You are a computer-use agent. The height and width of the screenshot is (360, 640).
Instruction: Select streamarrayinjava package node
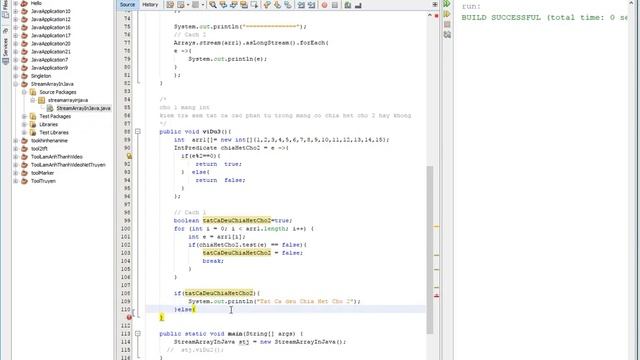68,100
